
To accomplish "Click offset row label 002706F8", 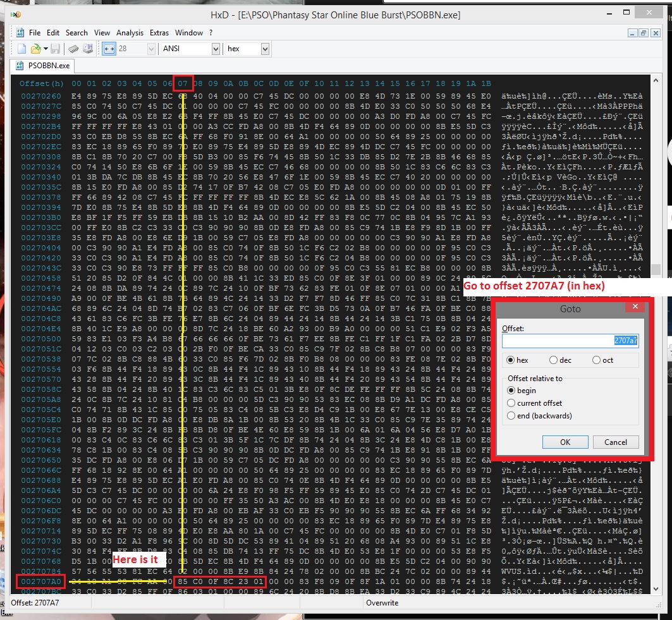I will pos(41,521).
